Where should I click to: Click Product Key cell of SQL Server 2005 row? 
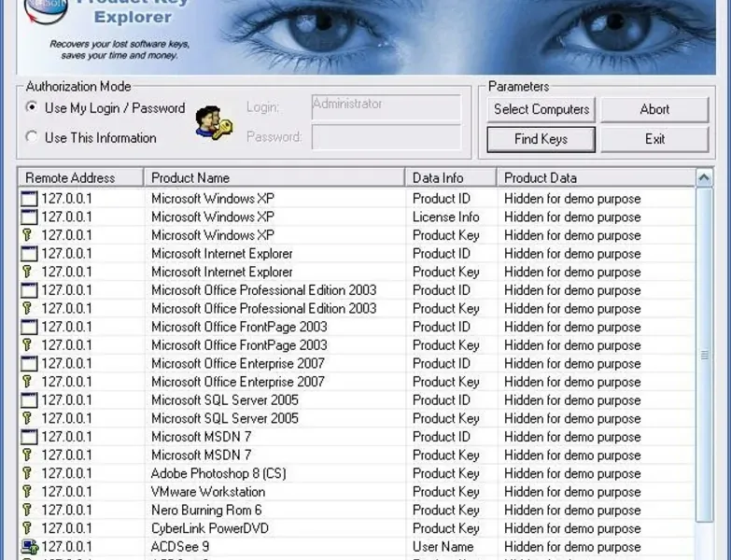tap(445, 418)
